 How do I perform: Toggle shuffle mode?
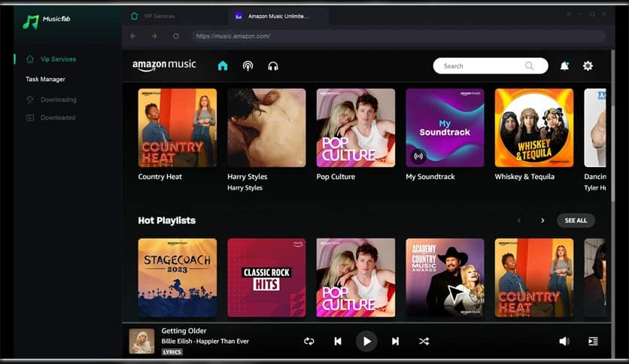[424, 341]
